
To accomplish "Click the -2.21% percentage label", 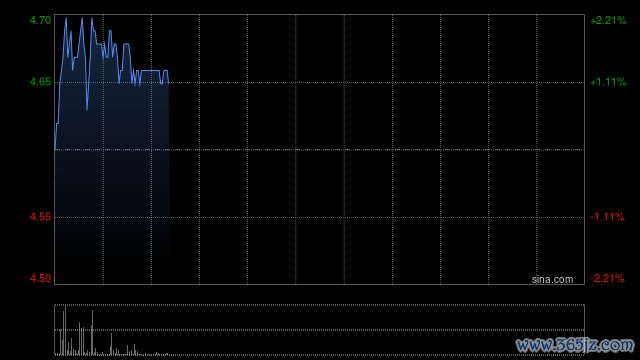I will tap(607, 278).
